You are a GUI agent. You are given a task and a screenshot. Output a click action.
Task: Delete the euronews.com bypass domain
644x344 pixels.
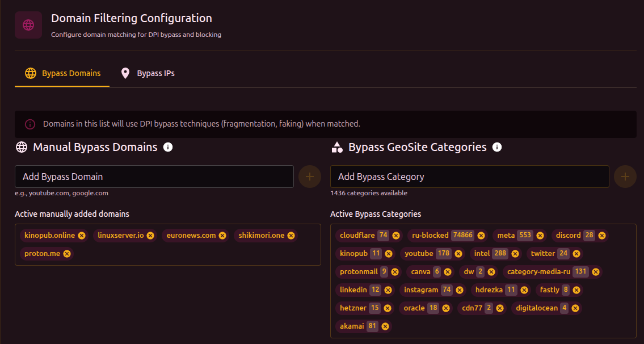point(222,236)
